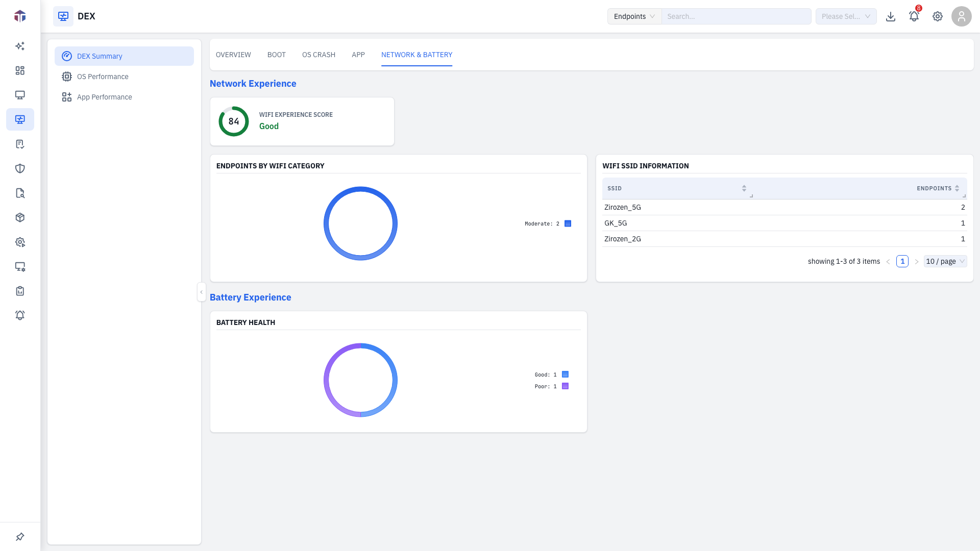Open the package box icon in sidebar
The width and height of the screenshot is (980, 551).
[20, 217]
